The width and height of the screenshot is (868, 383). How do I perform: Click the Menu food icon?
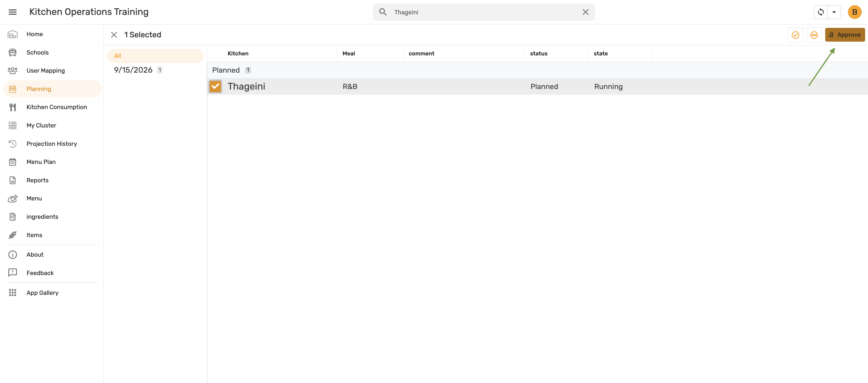[12, 198]
